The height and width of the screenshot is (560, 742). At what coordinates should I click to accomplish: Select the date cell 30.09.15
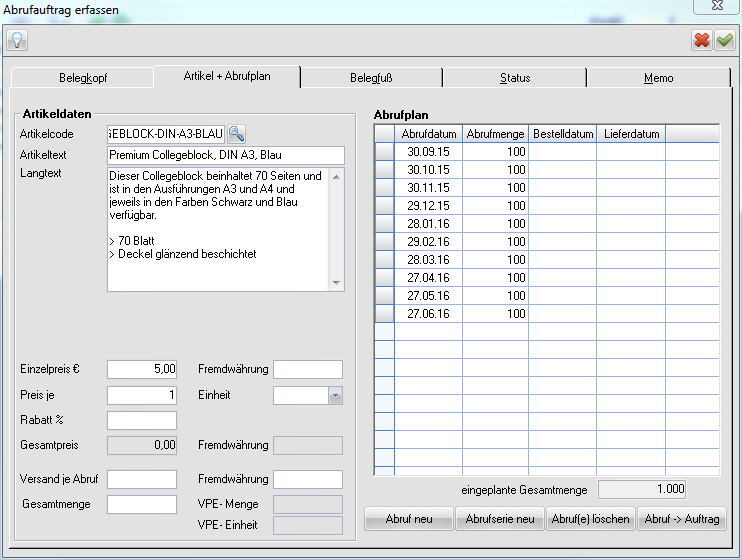428,152
